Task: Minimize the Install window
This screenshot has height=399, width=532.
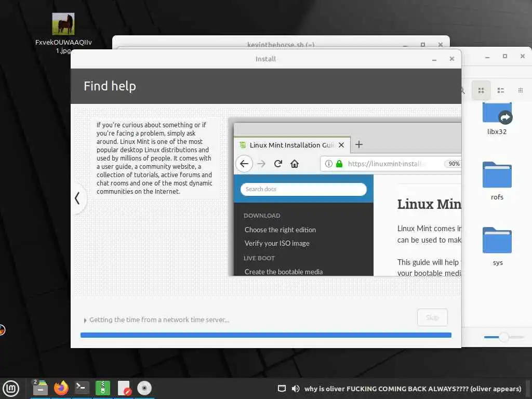Action: tap(434, 59)
